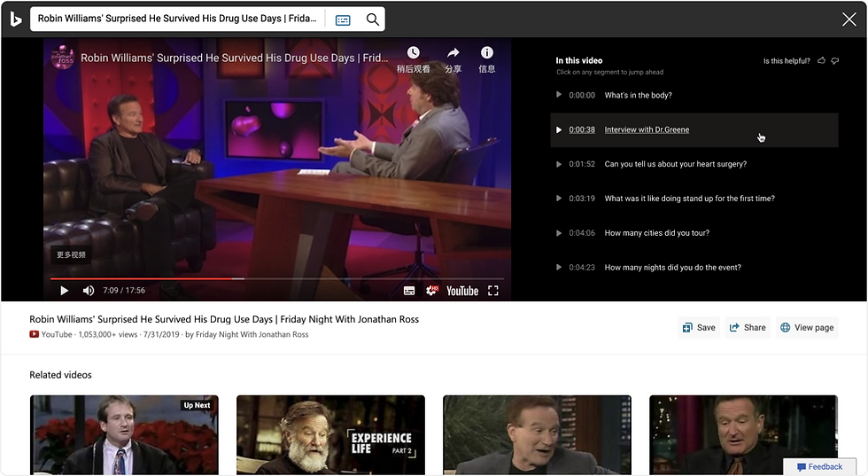
Task: Open the on-screen keyboard icon in search box
Action: pos(343,20)
